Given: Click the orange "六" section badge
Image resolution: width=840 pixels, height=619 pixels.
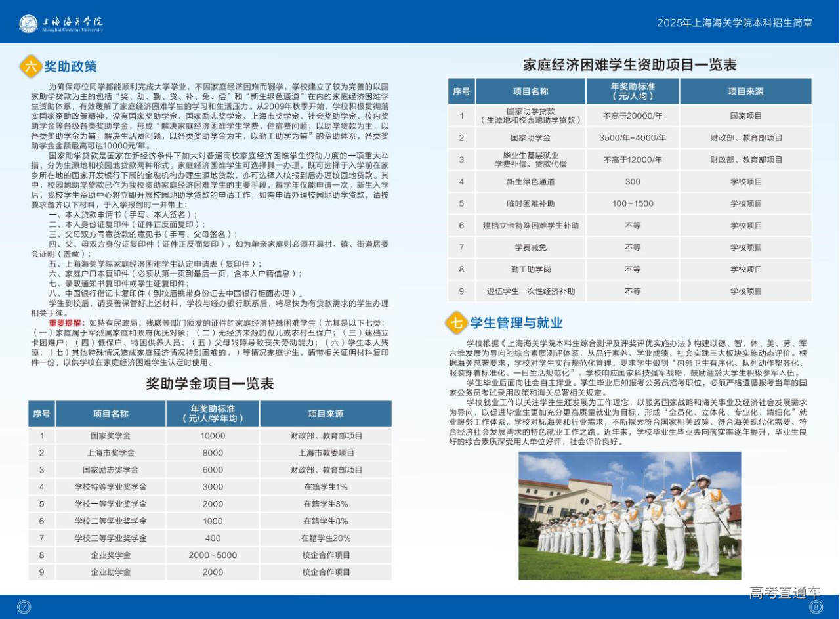Looking at the screenshot, I should 30,66.
